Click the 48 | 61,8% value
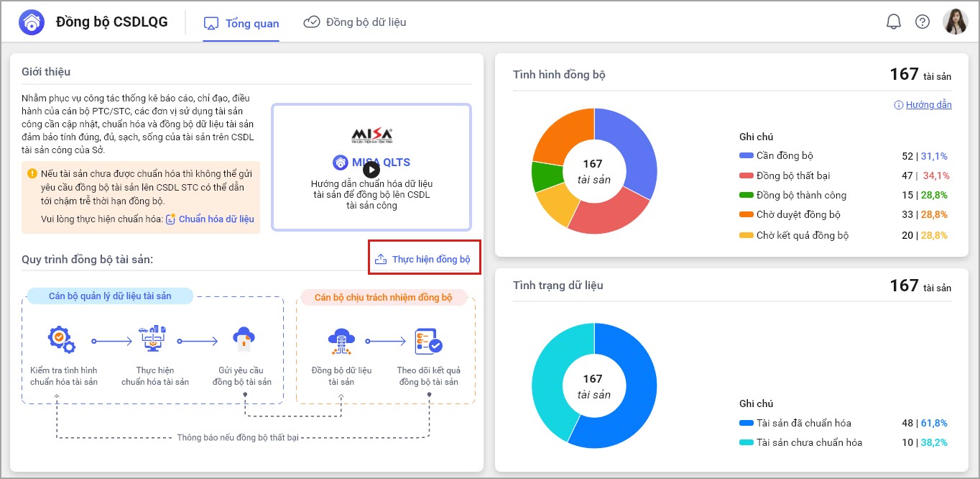 [x=925, y=423]
